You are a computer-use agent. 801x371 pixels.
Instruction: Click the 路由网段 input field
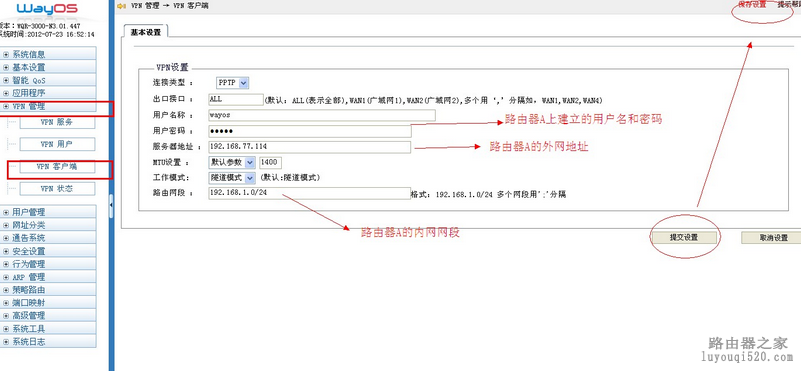pos(309,193)
